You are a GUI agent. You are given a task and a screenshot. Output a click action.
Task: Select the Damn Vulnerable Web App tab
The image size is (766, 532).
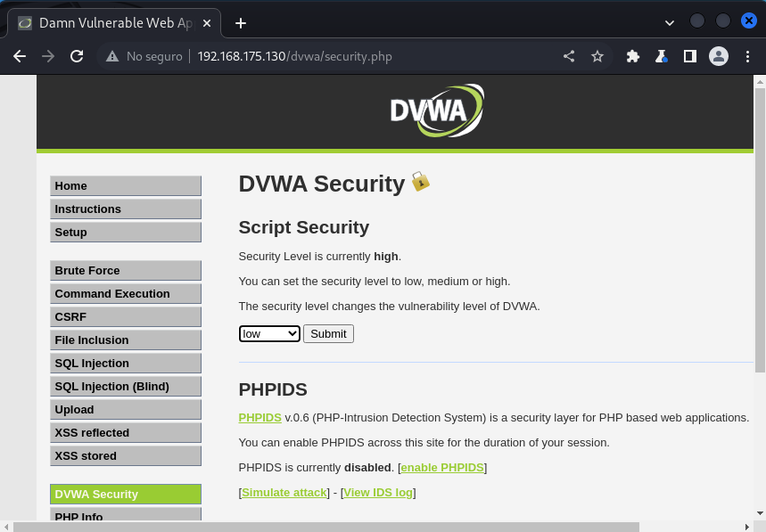(115, 23)
